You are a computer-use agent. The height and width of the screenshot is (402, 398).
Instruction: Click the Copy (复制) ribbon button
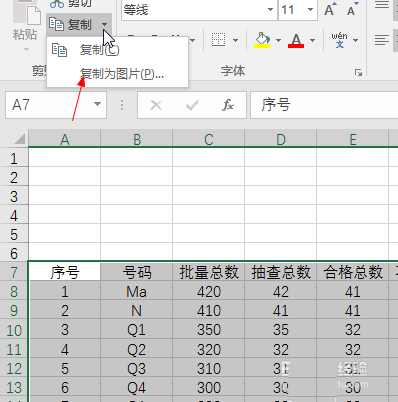[71, 25]
